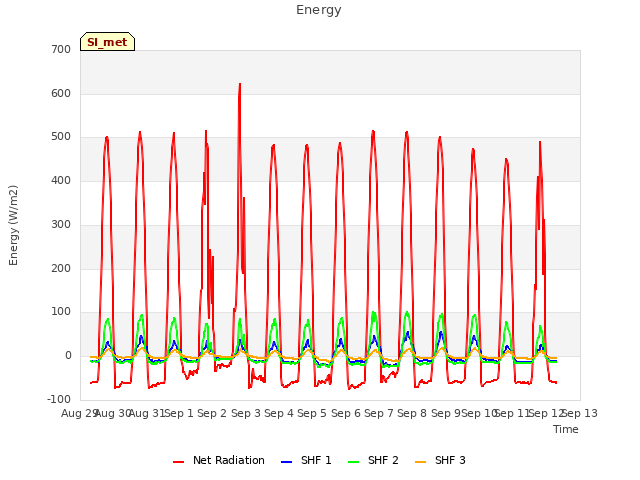Image resolution: width=640 pixels, height=480 pixels.
Task: Click the Net Radiation red legend swatch
Action: click(178, 462)
